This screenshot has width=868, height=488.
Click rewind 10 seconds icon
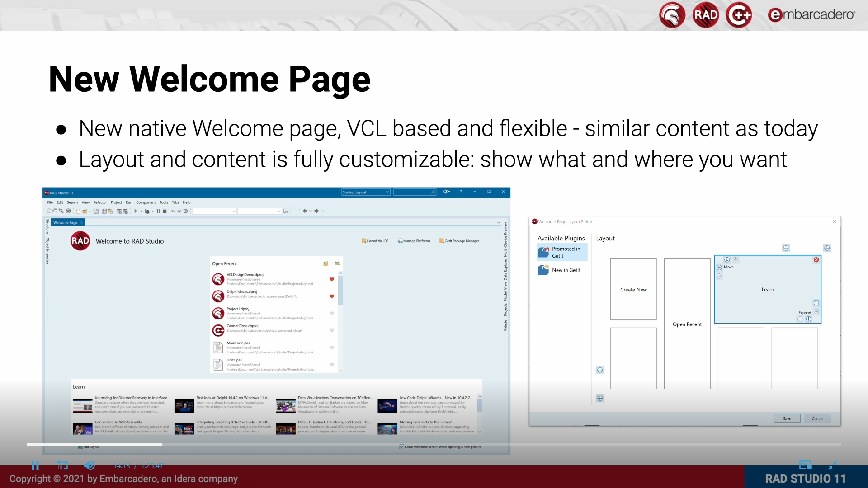62,465
